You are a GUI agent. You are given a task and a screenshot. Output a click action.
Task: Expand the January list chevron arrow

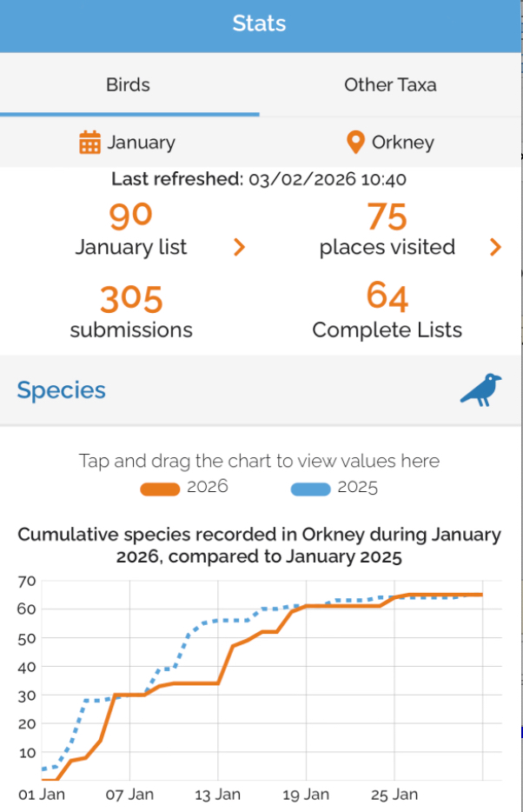240,248
